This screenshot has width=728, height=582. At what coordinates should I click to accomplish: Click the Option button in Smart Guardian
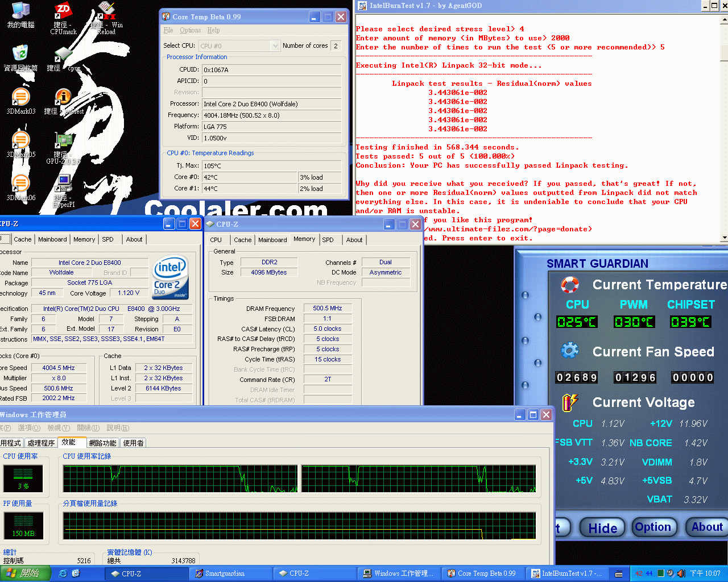tap(653, 527)
